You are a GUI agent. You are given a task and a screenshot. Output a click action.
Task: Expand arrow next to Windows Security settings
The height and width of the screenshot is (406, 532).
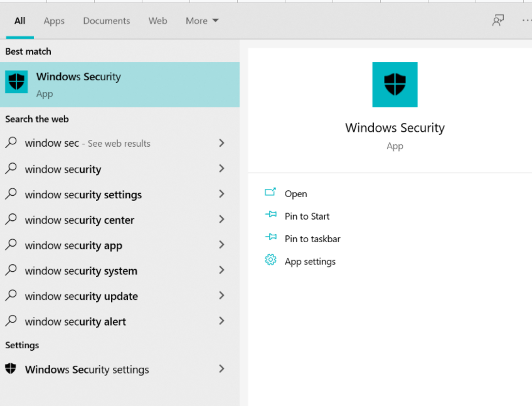tap(221, 369)
